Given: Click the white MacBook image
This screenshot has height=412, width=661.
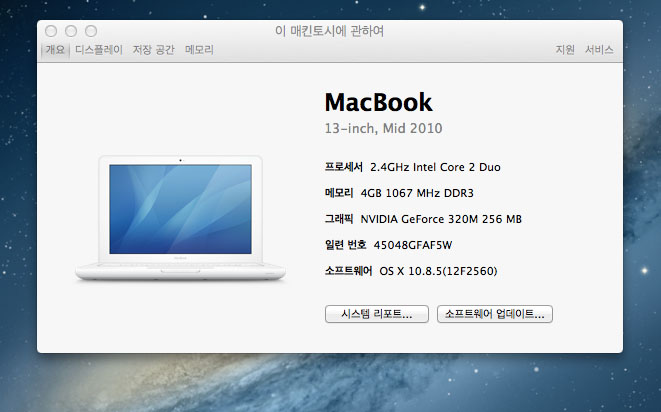Looking at the screenshot, I should point(181,216).
